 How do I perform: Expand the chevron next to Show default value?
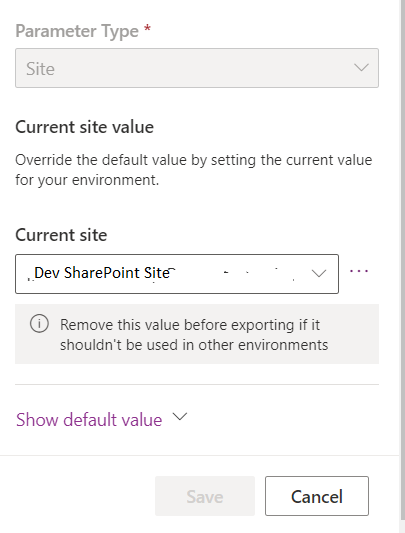tap(180, 416)
